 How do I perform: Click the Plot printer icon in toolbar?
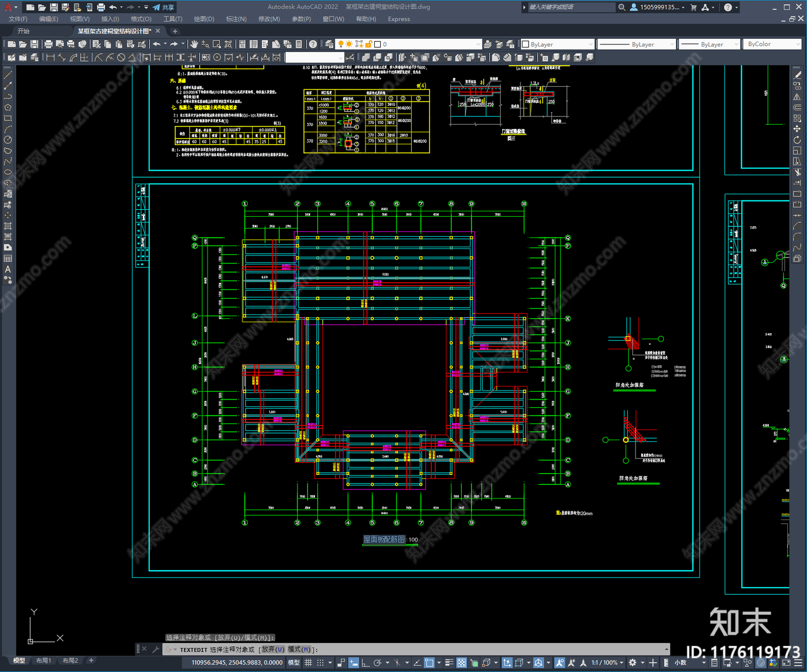click(x=48, y=44)
